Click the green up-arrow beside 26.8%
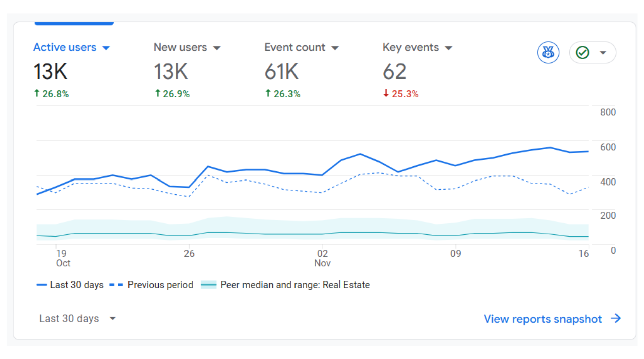The width and height of the screenshot is (644, 359). click(x=36, y=93)
